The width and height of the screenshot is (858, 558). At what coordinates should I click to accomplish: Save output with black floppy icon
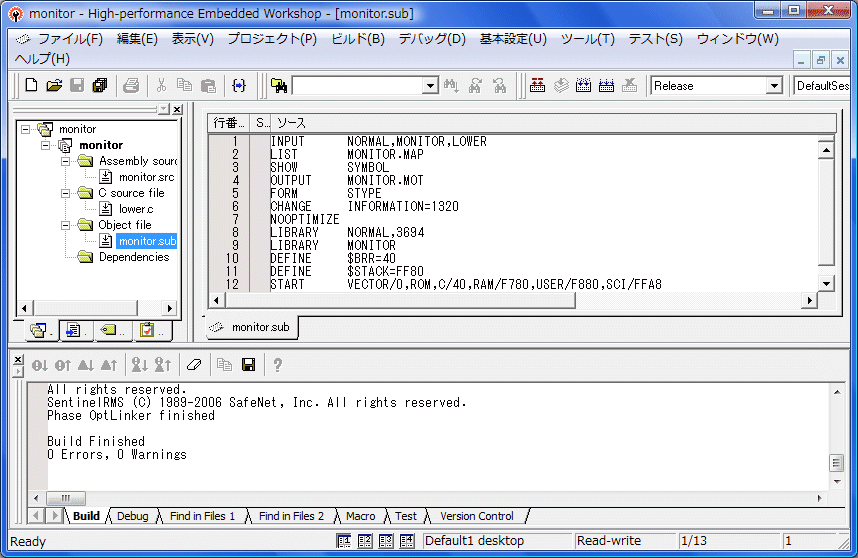pos(248,365)
